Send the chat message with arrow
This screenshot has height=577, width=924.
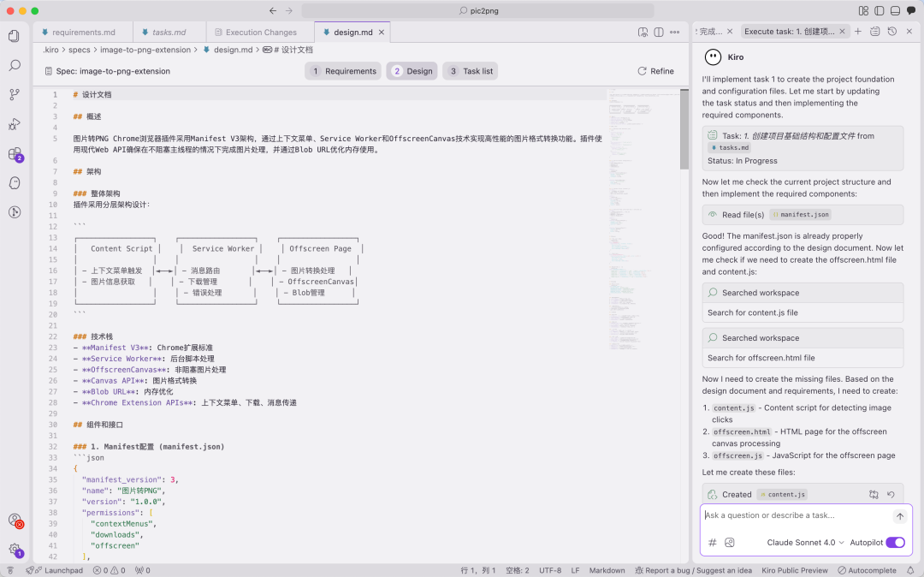[900, 516]
